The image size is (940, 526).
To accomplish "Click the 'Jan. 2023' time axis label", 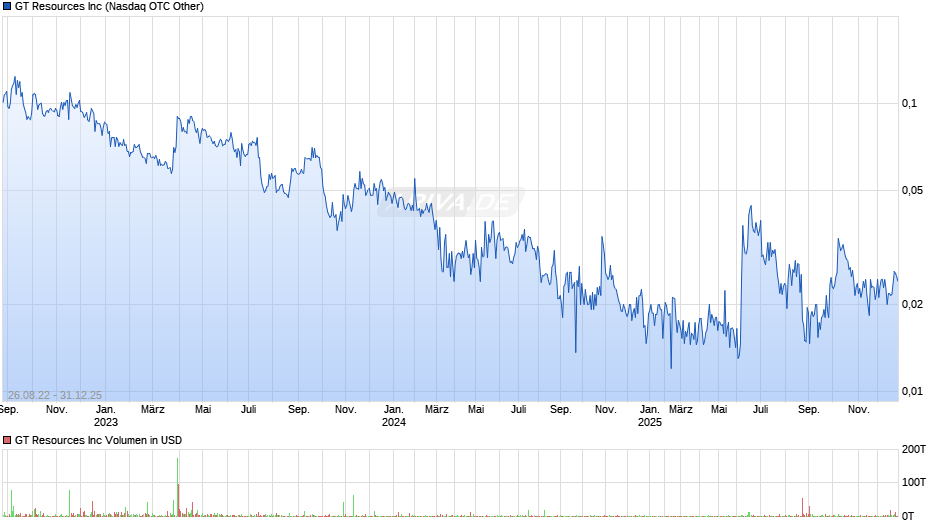I will (106, 416).
